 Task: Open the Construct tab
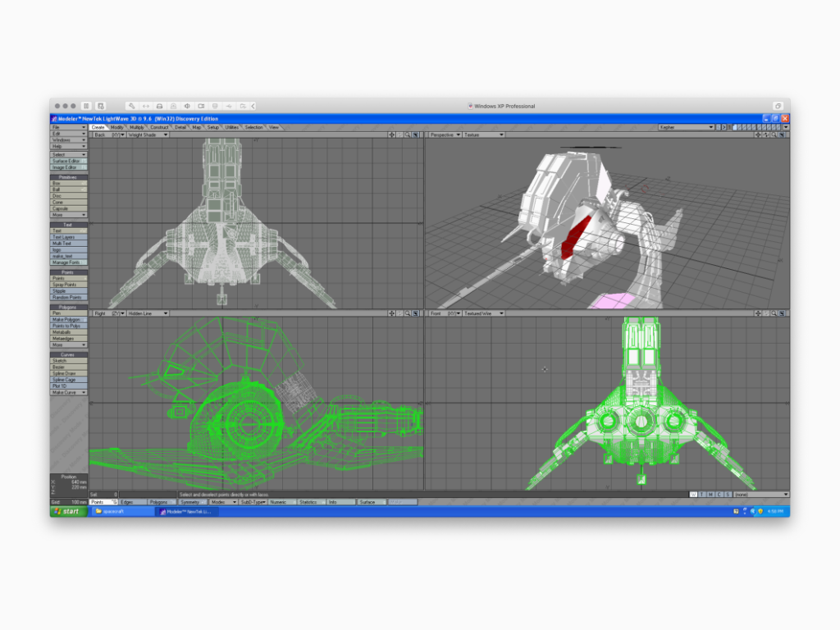(x=159, y=127)
